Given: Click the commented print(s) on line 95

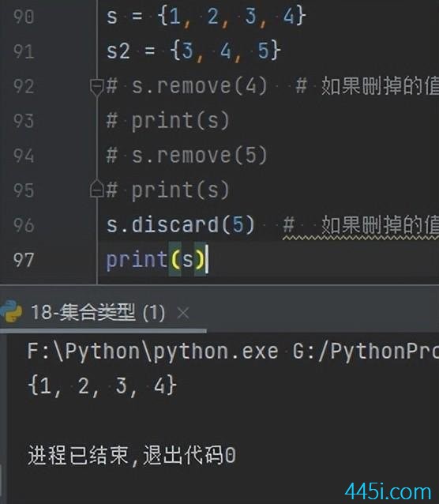Looking at the screenshot, I should pos(168,190).
